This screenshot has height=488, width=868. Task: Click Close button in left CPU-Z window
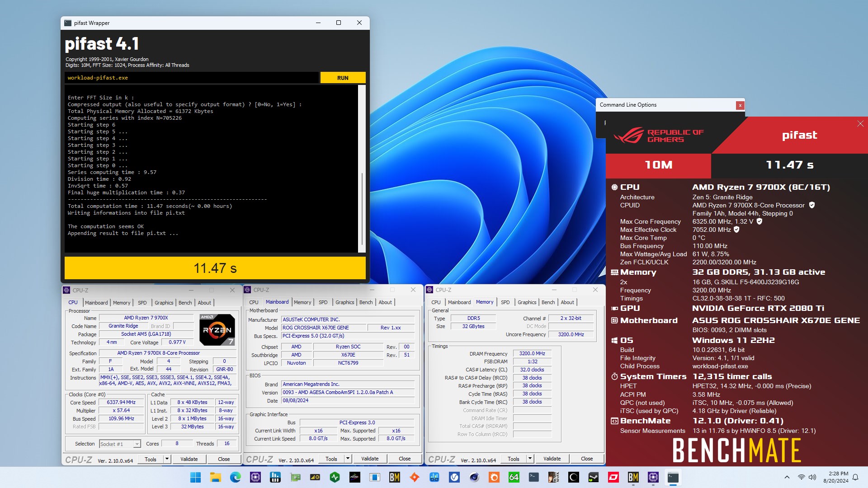[224, 459]
